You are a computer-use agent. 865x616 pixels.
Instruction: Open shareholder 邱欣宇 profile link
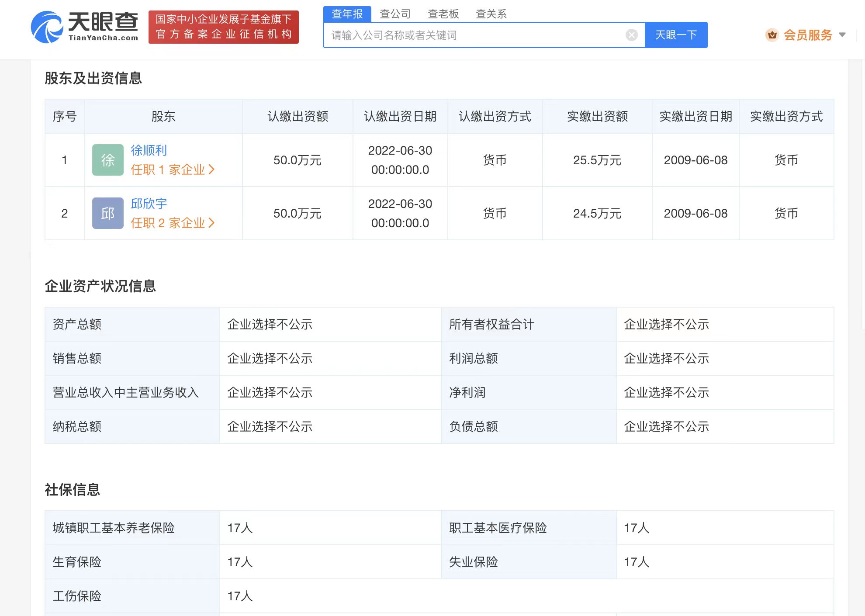coord(149,204)
